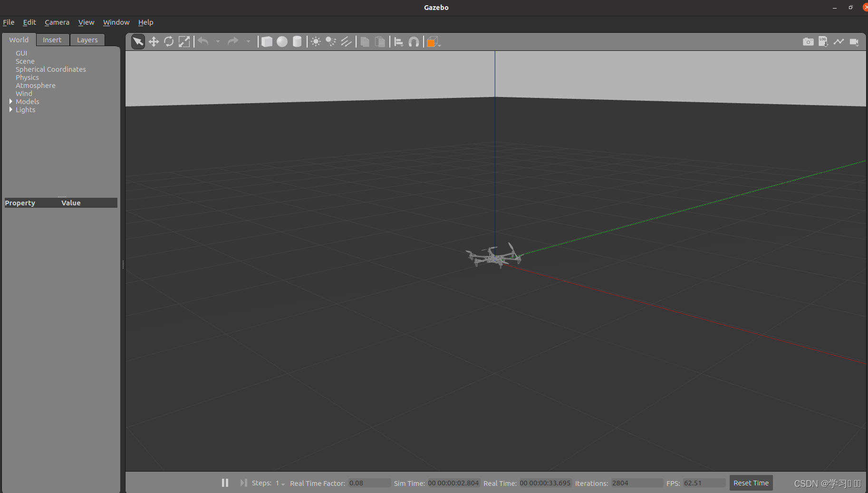
Task: Click the video record camera icon
Action: pos(854,42)
